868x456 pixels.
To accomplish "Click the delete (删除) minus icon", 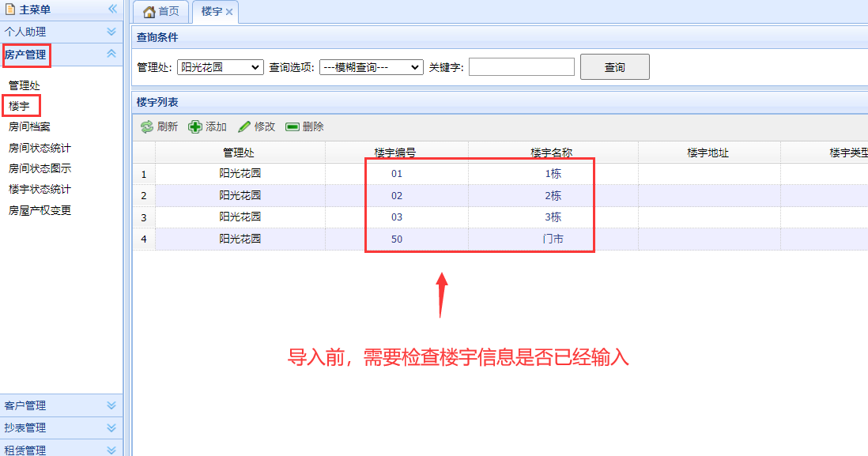I will tap(292, 127).
